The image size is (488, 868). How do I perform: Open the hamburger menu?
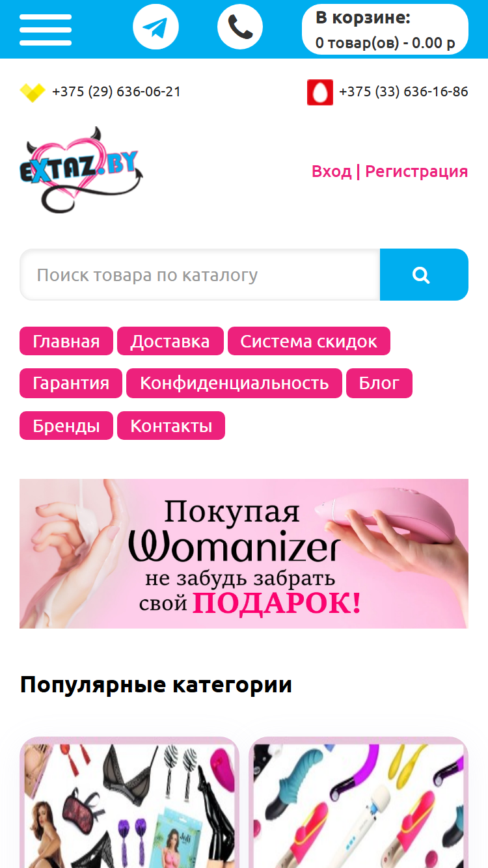coord(46,29)
